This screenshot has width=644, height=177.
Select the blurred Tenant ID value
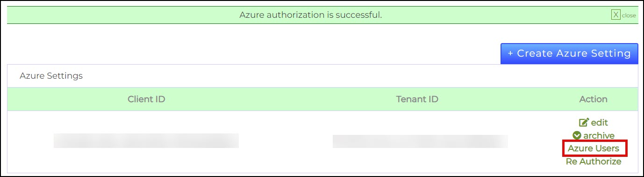(x=420, y=141)
